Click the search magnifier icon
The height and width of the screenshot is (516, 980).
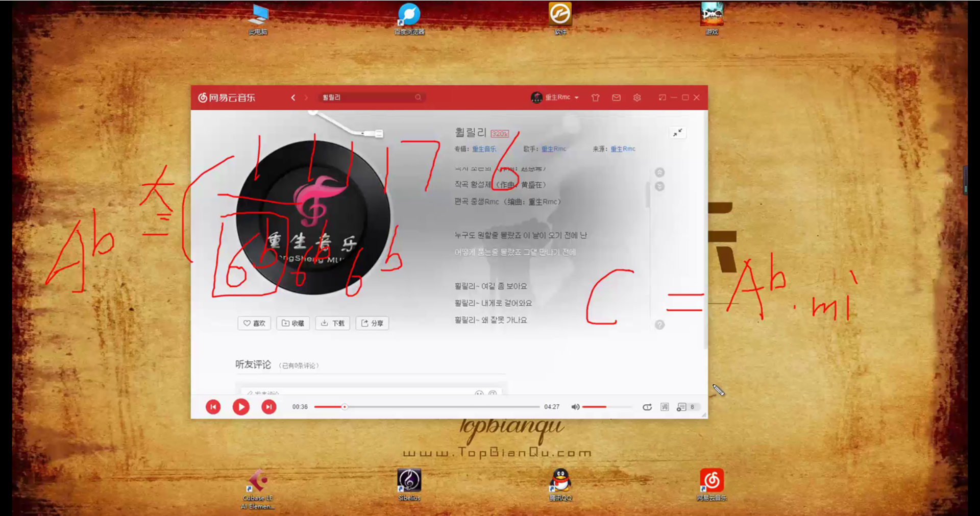pos(418,97)
